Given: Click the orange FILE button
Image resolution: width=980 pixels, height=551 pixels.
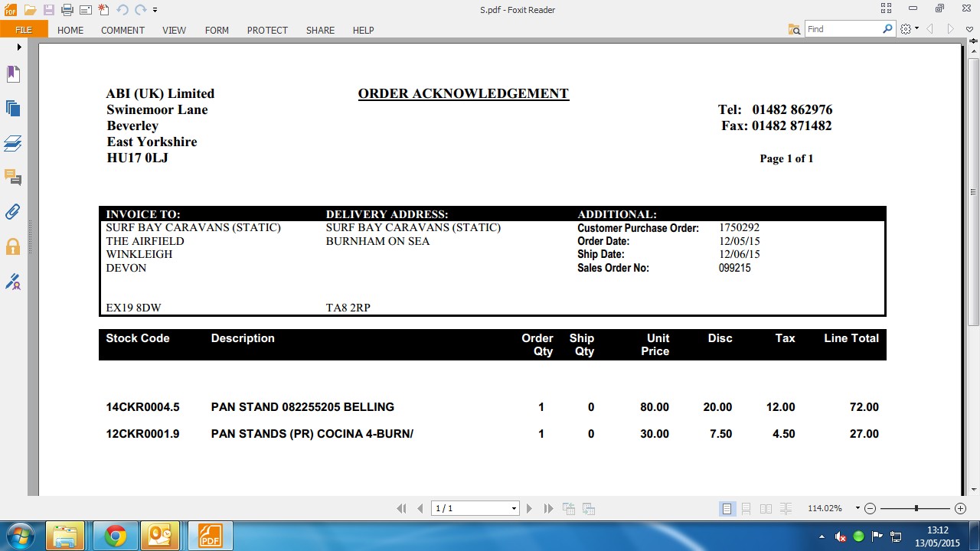Looking at the screenshot, I should pos(24,30).
